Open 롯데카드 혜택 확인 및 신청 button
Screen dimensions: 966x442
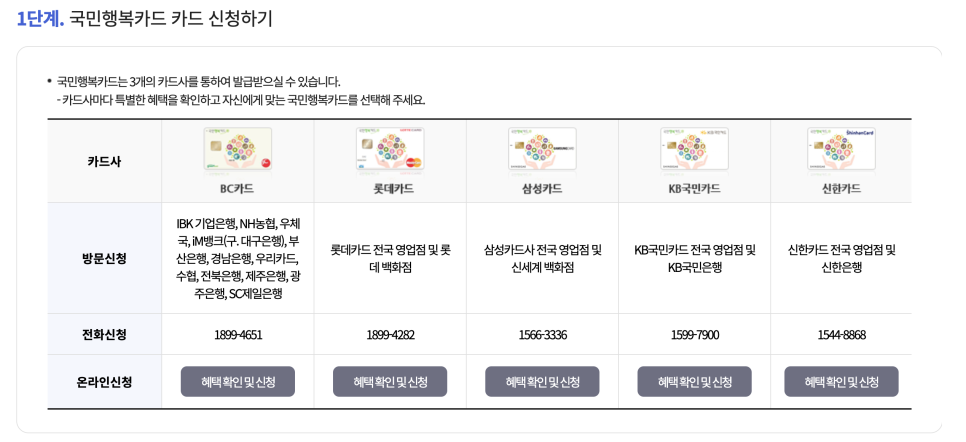[390, 382]
